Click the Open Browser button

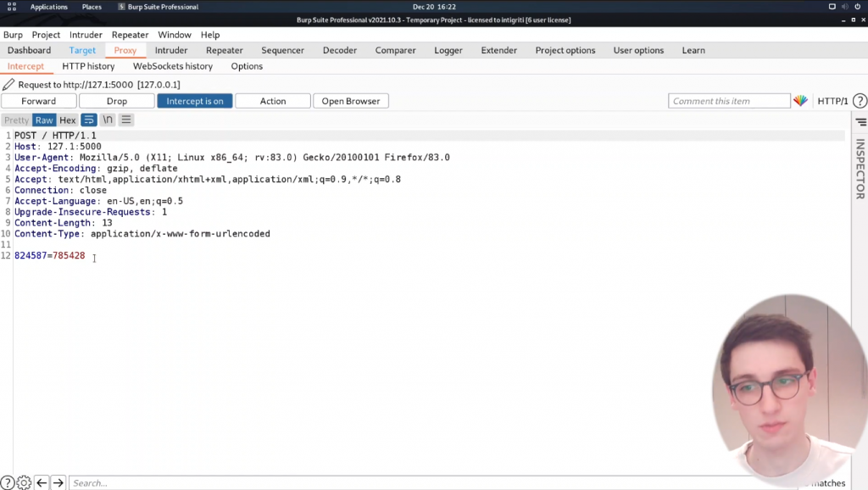click(x=351, y=101)
